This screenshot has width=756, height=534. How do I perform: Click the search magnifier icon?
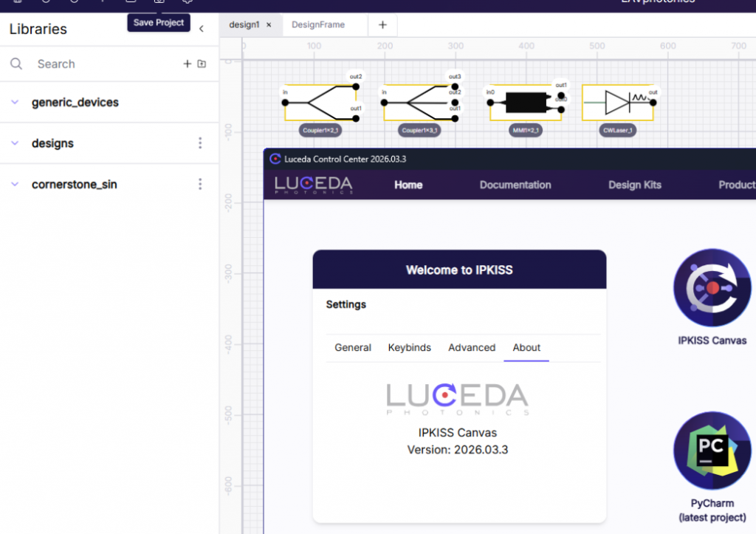tap(16, 64)
